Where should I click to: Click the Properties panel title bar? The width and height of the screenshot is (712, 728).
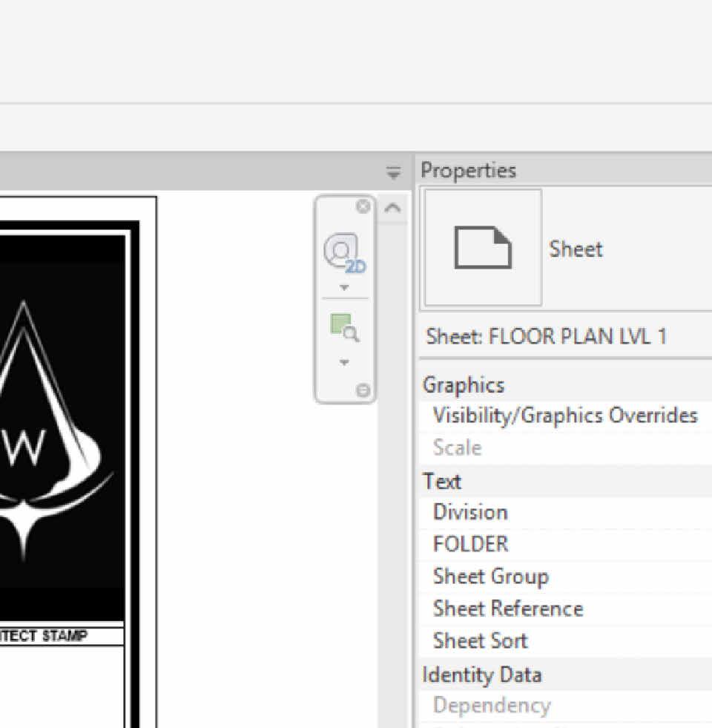[565, 170]
